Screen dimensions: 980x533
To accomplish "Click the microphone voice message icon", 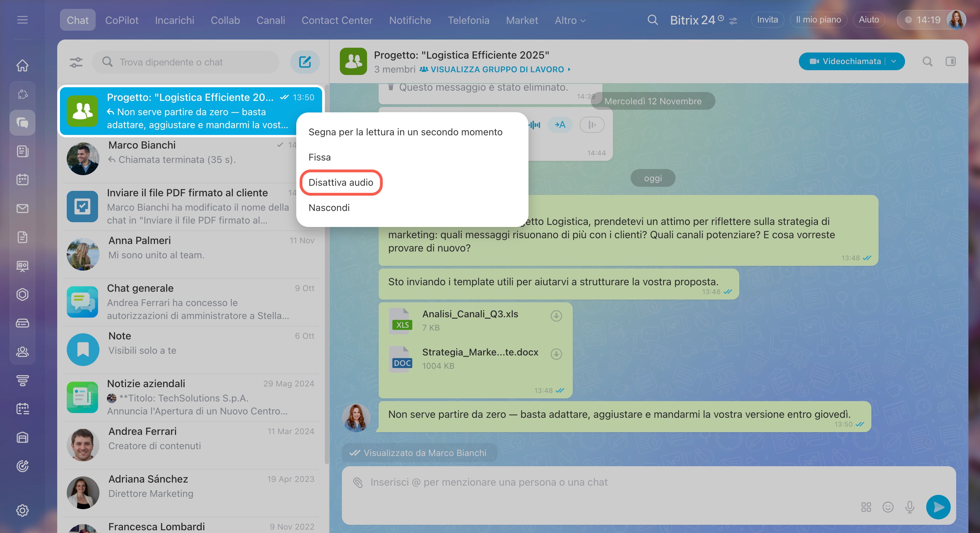I will 910,507.
